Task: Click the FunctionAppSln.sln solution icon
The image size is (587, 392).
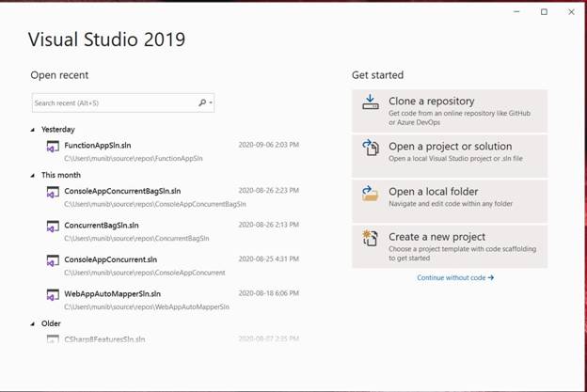Action: click(53, 147)
